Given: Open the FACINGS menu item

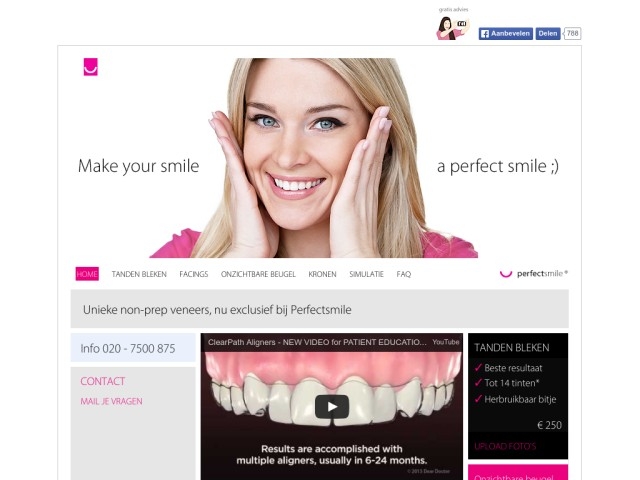Looking at the screenshot, I should click(x=193, y=274).
